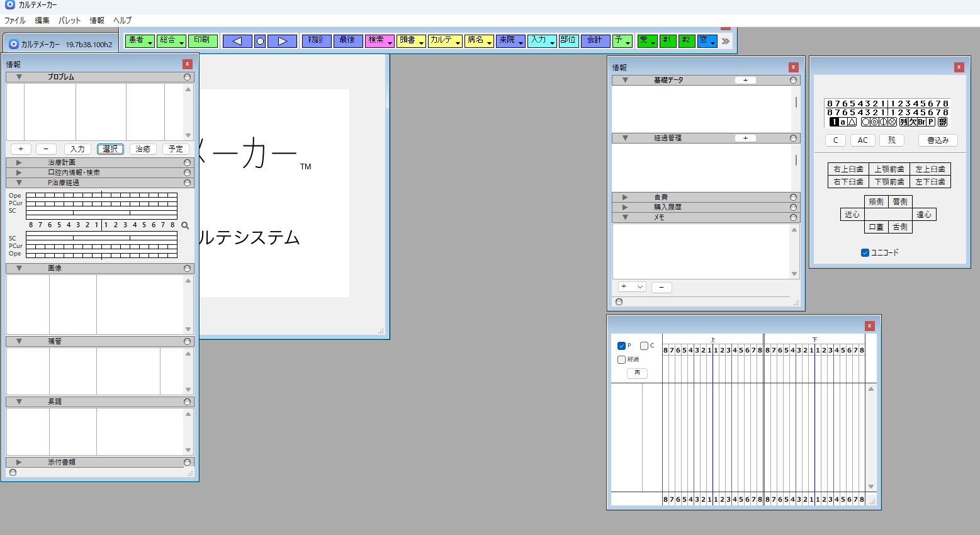Select the triangle tooth symbol

[x=852, y=122]
